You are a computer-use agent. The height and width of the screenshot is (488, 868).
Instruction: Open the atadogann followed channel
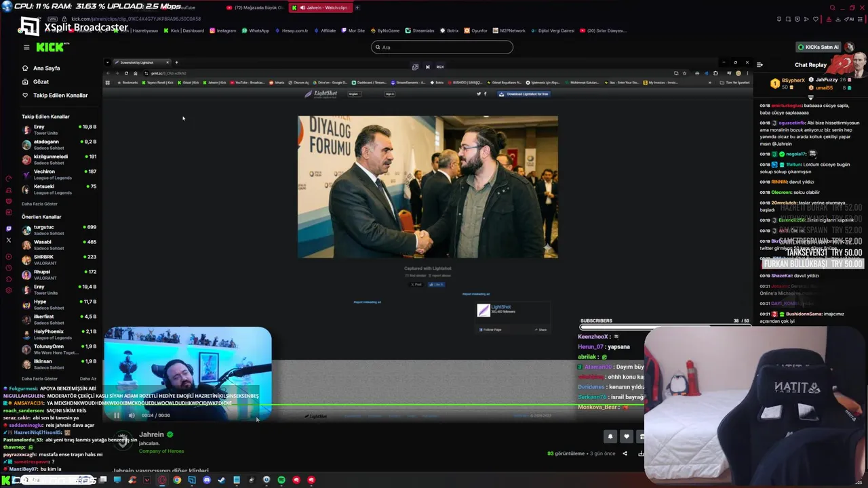pos(59,144)
